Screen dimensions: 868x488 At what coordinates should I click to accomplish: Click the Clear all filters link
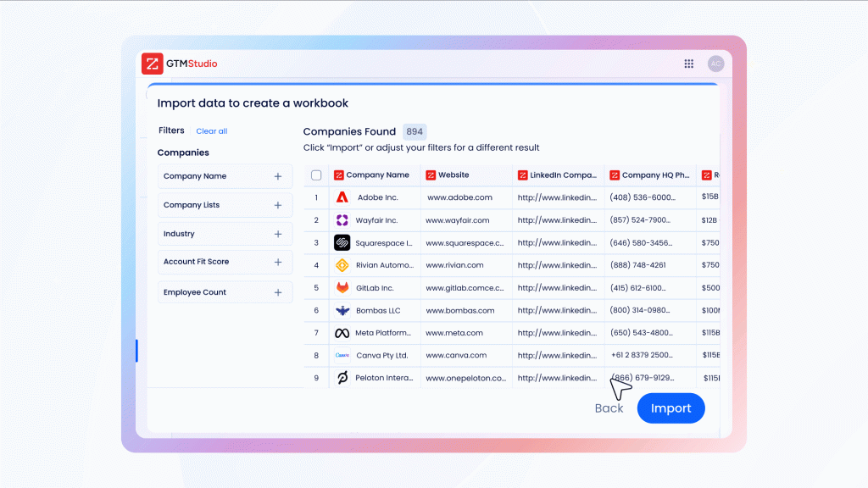pyautogui.click(x=211, y=131)
